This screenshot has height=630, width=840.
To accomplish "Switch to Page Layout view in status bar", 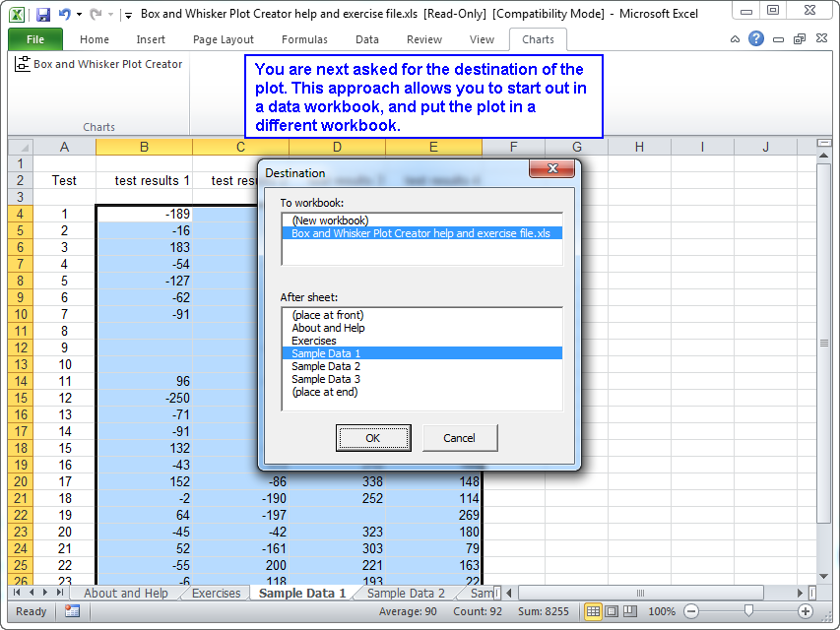I will [612, 611].
